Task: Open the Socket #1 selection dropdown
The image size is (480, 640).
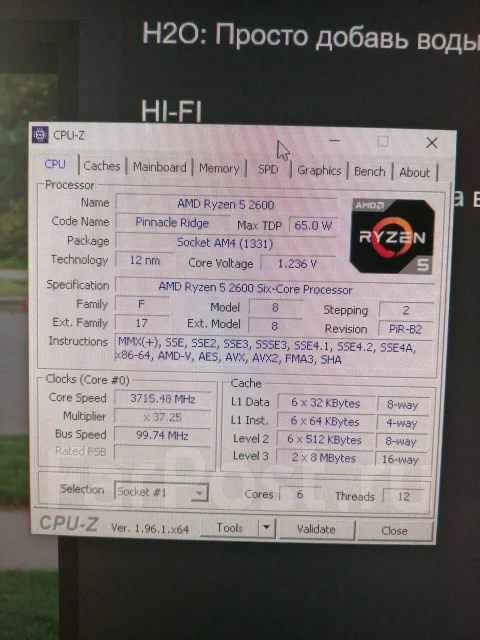Action: (161, 492)
